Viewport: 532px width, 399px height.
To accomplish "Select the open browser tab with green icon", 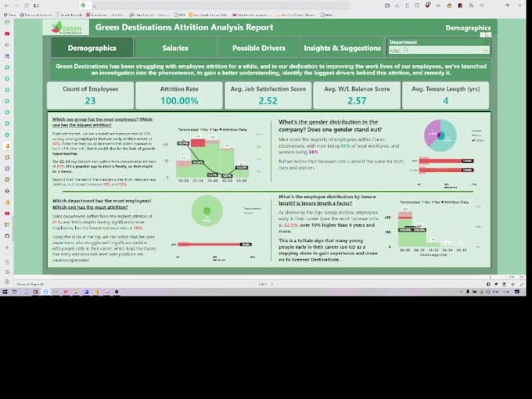I will point(84,5).
